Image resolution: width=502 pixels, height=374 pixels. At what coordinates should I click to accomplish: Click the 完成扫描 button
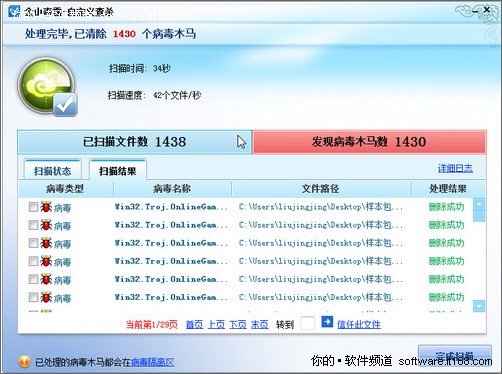tap(455, 355)
